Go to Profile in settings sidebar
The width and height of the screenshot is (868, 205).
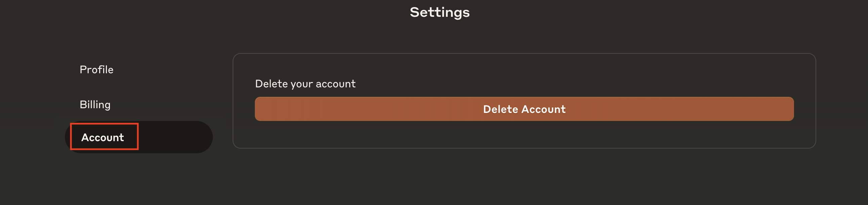pyautogui.click(x=96, y=70)
